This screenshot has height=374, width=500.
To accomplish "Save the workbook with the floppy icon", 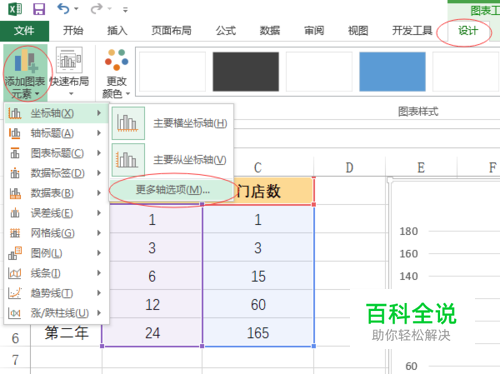I will pyautogui.click(x=39, y=9).
